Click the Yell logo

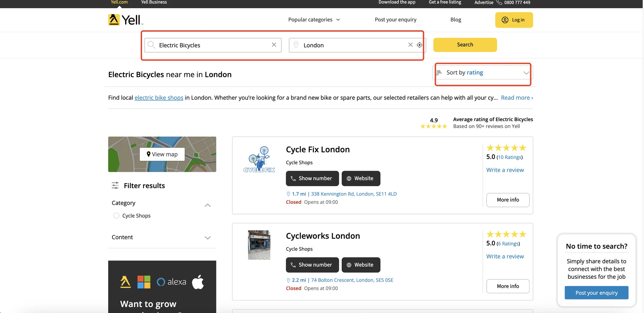pyautogui.click(x=125, y=20)
